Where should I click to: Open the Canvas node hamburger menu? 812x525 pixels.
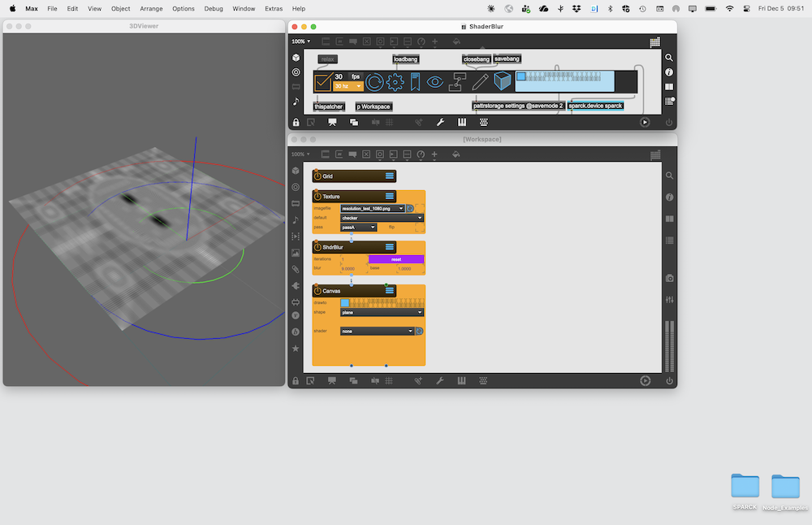390,291
